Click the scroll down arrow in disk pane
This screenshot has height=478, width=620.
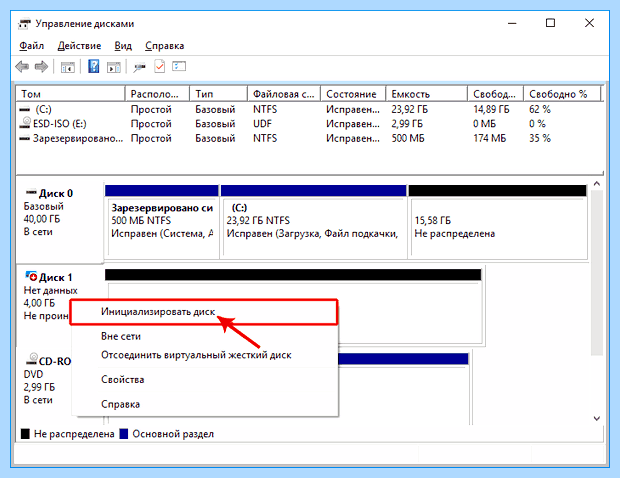597,418
